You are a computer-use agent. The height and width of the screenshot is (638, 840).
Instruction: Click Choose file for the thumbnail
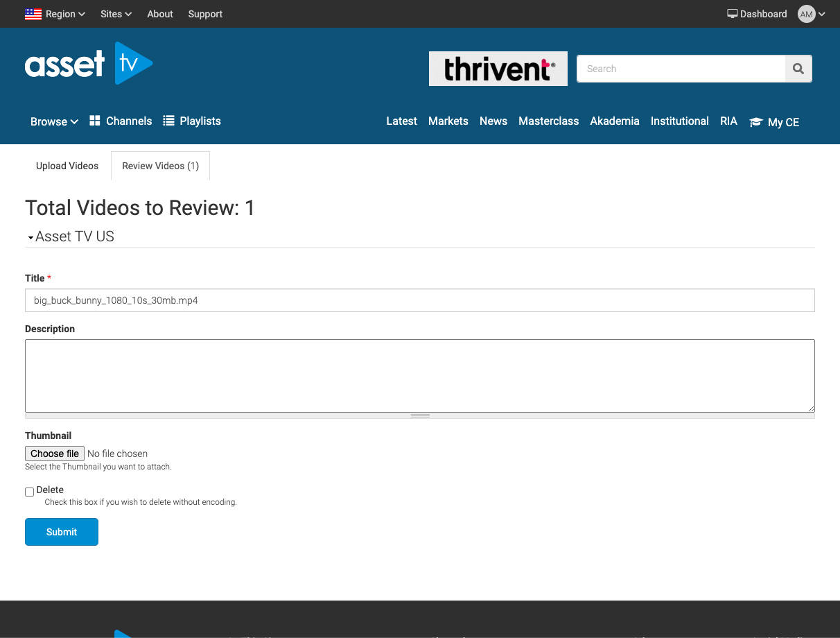(55, 454)
